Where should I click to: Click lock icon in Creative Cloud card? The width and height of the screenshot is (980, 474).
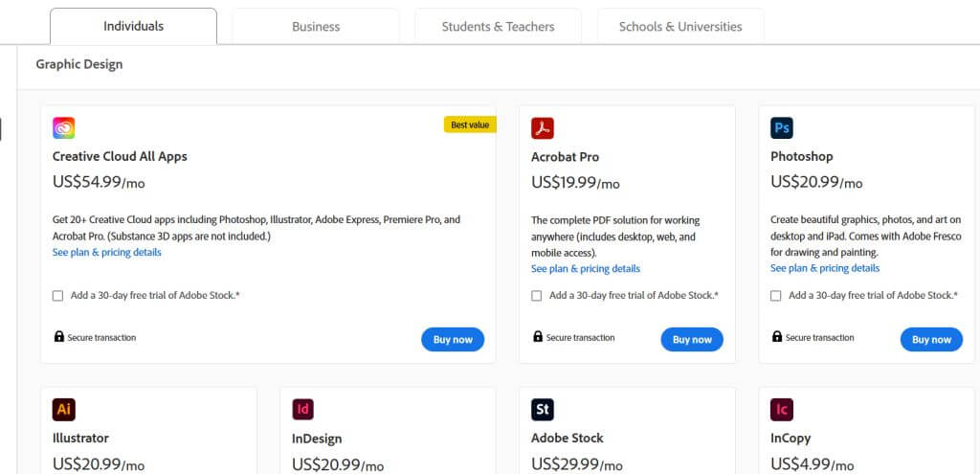pos(59,337)
